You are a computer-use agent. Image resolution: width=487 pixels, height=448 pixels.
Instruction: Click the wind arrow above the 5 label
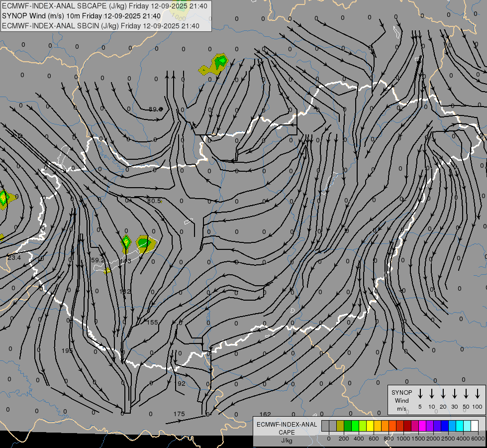420,394
